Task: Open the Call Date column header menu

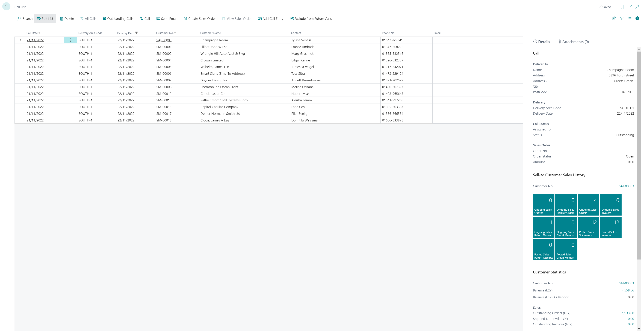Action: pyautogui.click(x=33, y=33)
